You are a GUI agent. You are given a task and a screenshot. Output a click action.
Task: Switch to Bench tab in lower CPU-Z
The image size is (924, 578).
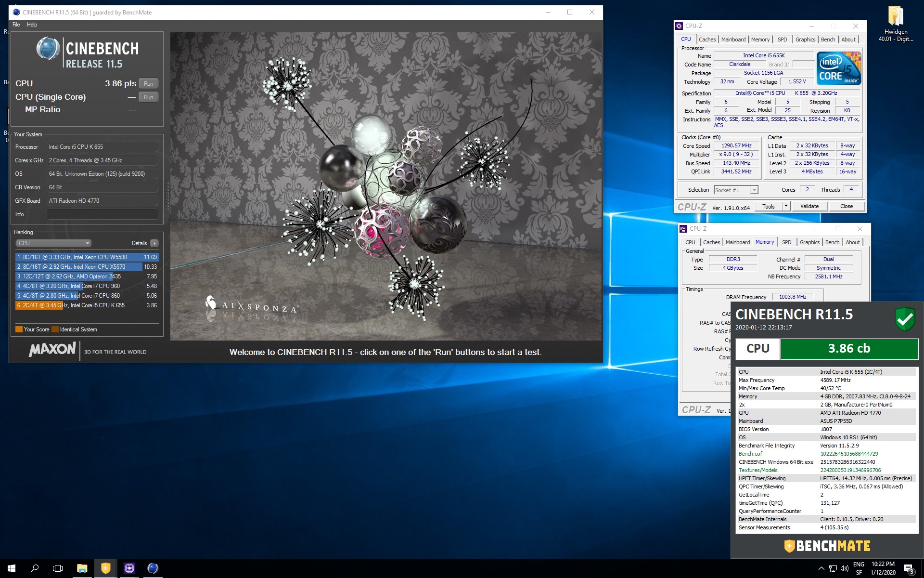click(x=832, y=242)
